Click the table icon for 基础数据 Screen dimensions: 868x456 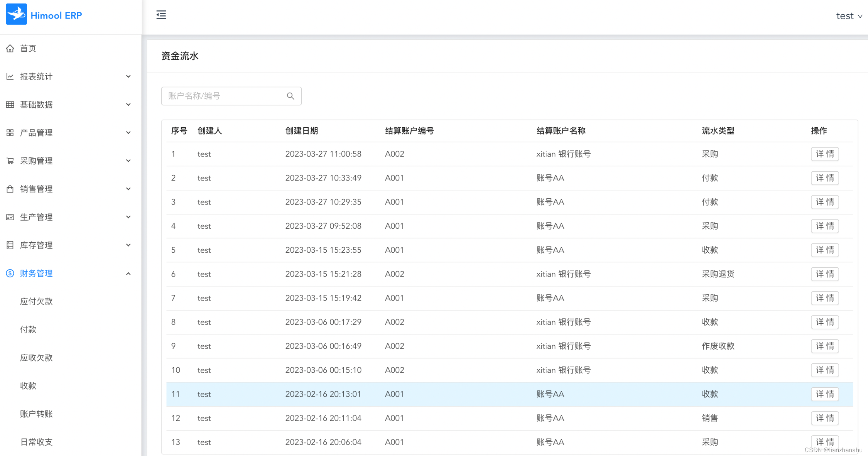(10, 105)
